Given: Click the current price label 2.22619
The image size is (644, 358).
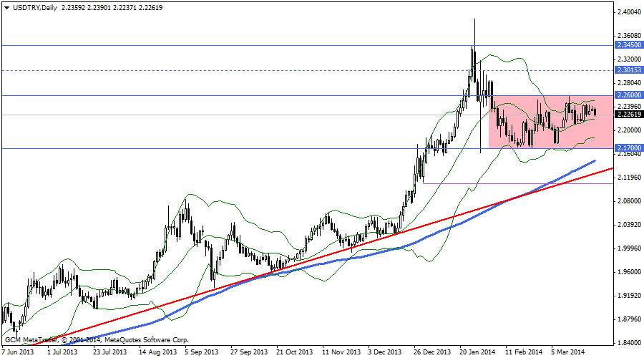Looking at the screenshot, I should point(629,115).
